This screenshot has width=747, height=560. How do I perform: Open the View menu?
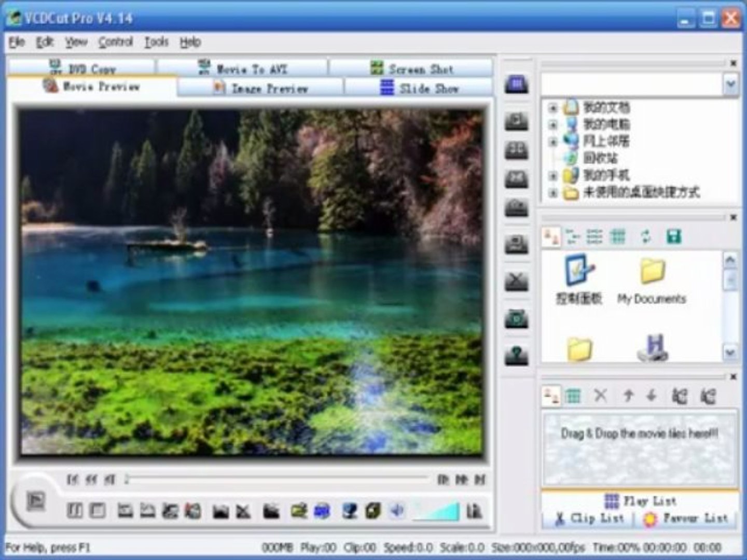point(76,42)
